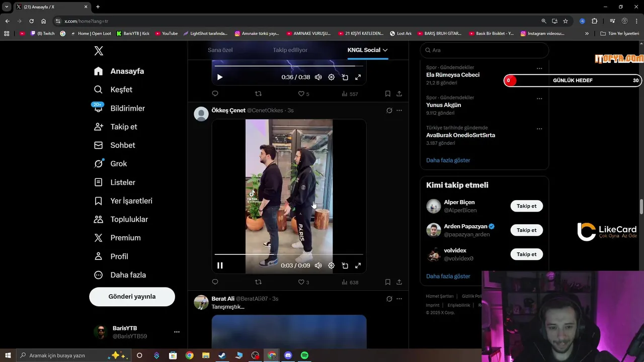
Task: Click the Ökkeş Çenet video progress bar
Action: 289,254
